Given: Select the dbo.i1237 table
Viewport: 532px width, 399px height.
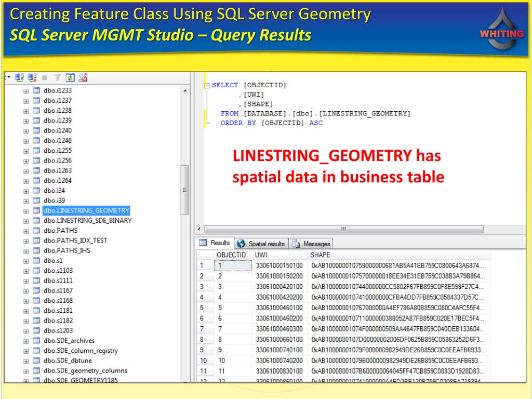Looking at the screenshot, I should tap(58, 100).
